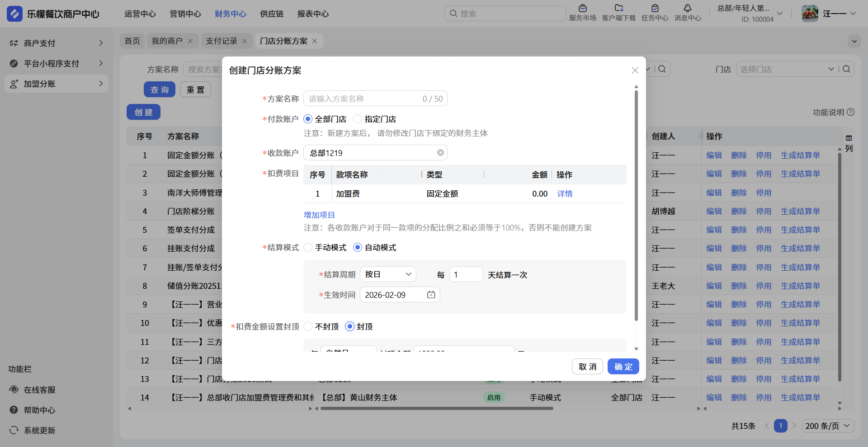
Task: Click the 功能说明 help question icon
Action: tap(851, 112)
